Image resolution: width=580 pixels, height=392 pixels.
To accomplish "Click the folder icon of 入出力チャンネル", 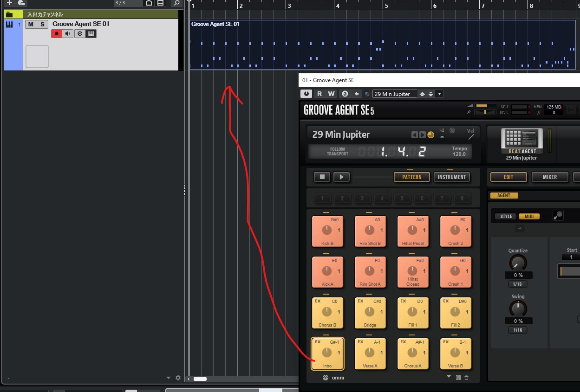I will pos(9,14).
